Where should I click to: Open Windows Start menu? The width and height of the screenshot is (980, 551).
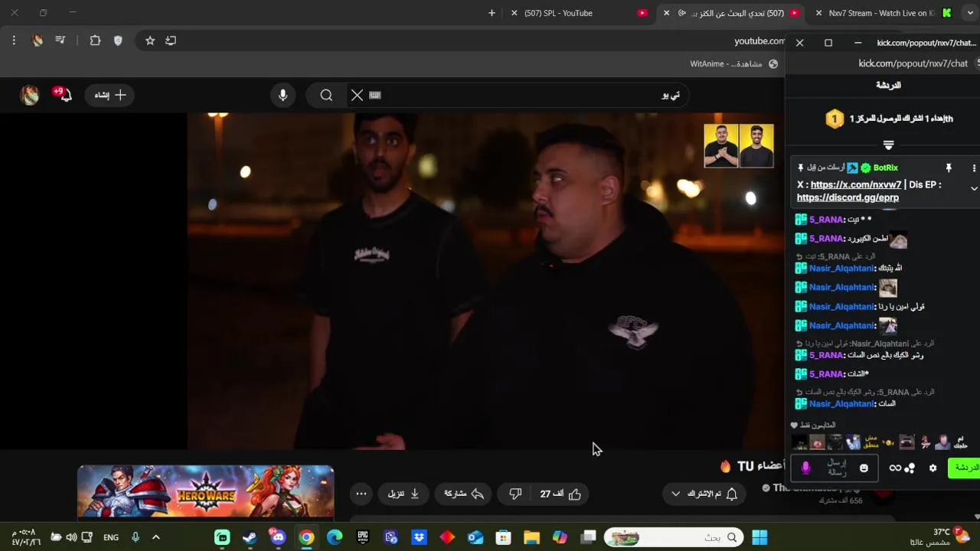coord(759,537)
